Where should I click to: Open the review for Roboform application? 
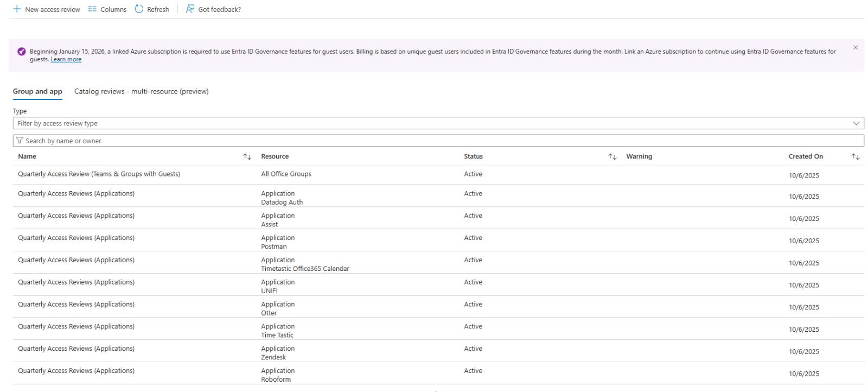point(76,371)
